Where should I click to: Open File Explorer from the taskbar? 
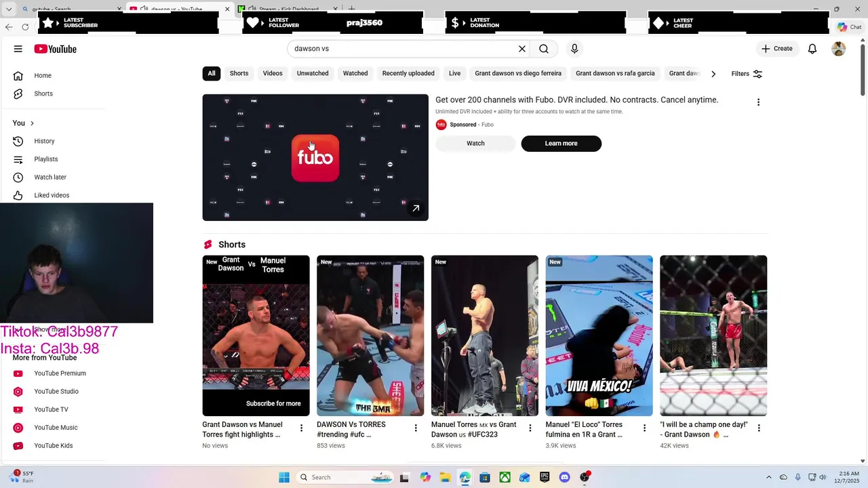445,477
